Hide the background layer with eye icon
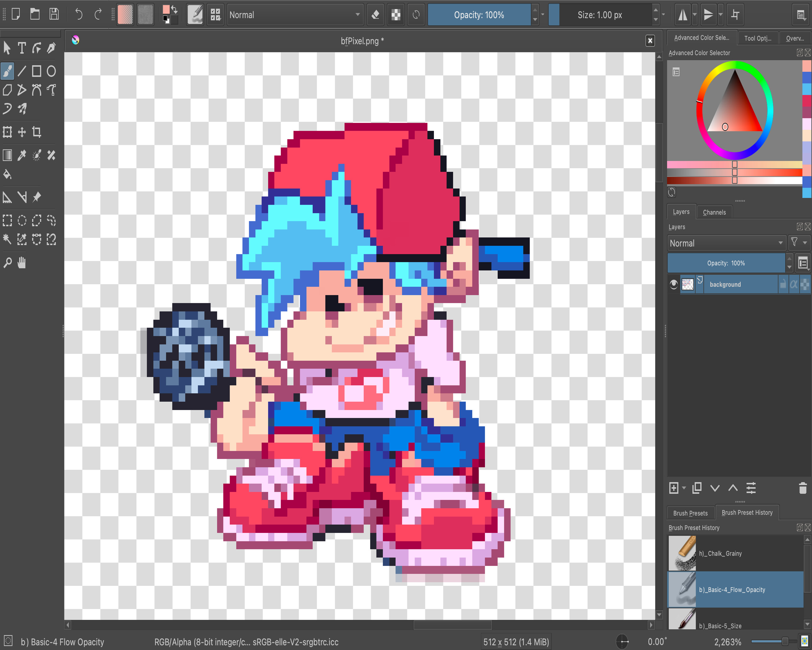This screenshot has width=812, height=650. [674, 284]
